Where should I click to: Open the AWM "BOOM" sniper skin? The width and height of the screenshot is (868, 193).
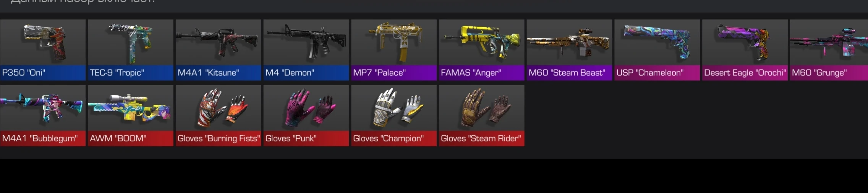131,115
